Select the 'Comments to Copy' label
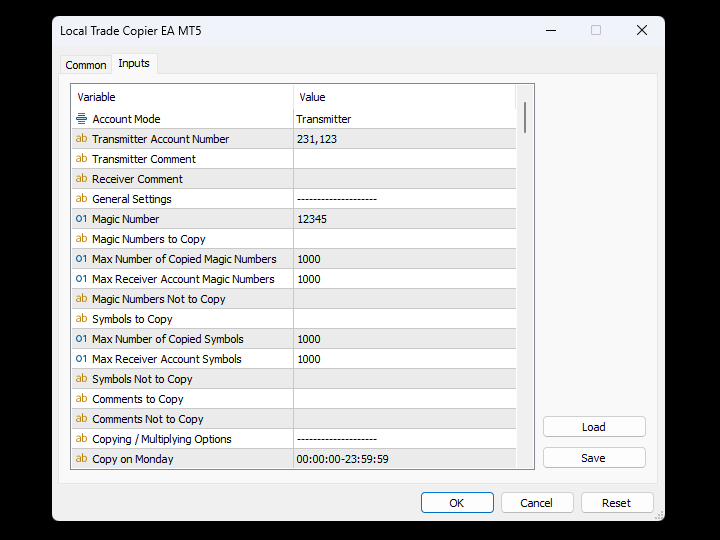The height and width of the screenshot is (540, 720). [138, 399]
